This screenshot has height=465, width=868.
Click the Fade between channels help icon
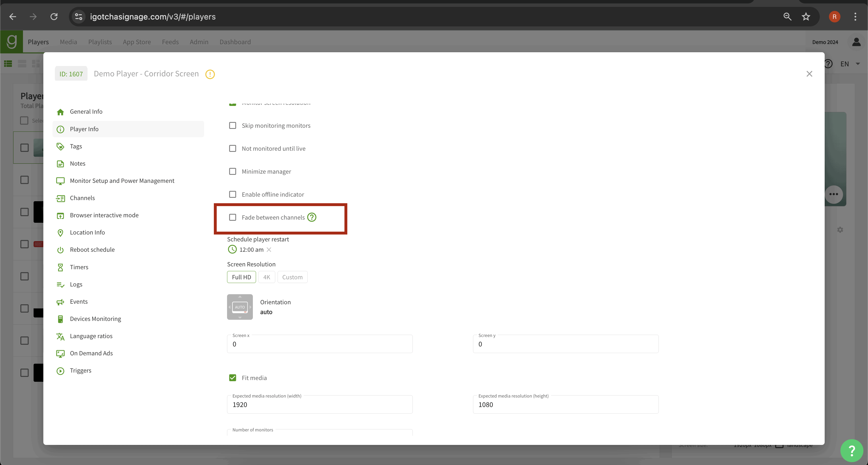(312, 217)
